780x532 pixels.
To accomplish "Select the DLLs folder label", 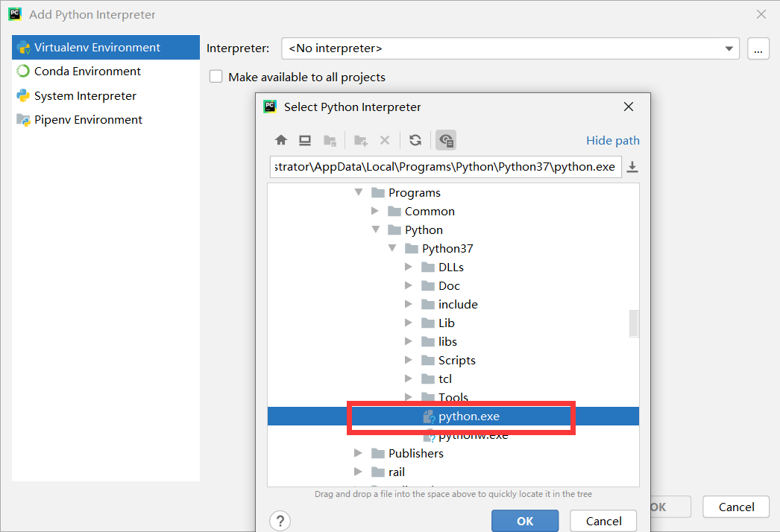I will (451, 267).
